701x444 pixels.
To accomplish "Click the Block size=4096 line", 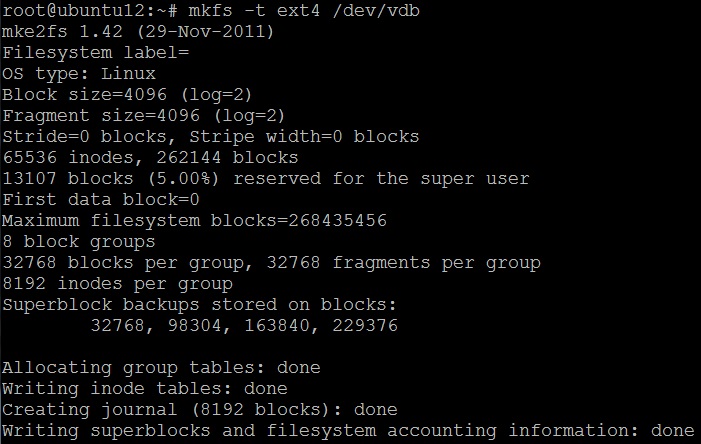I will click(x=115, y=95).
